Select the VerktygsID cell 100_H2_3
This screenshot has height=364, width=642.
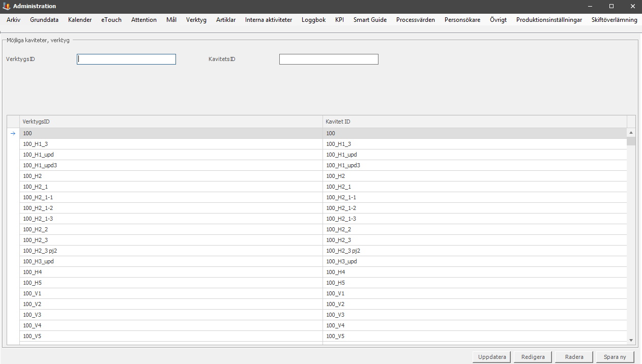coord(171,240)
